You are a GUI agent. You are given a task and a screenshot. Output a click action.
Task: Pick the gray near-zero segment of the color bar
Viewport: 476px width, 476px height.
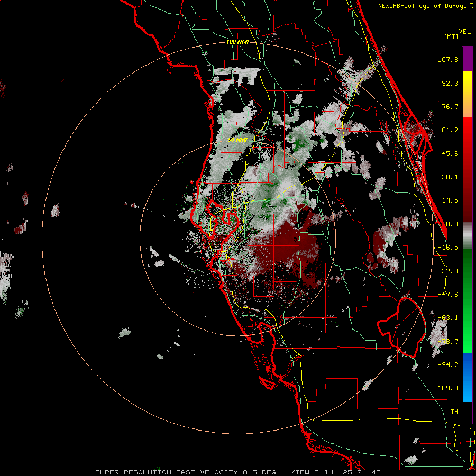[x=467, y=235]
